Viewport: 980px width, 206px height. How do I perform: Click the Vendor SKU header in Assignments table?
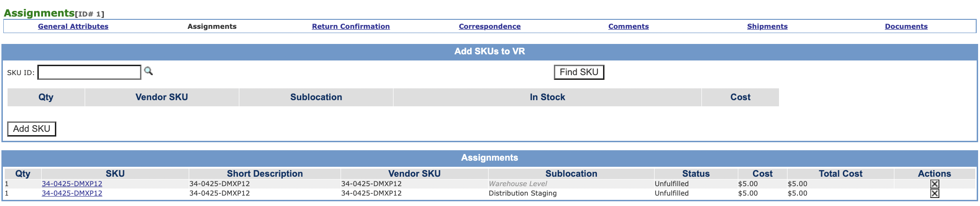tap(414, 173)
